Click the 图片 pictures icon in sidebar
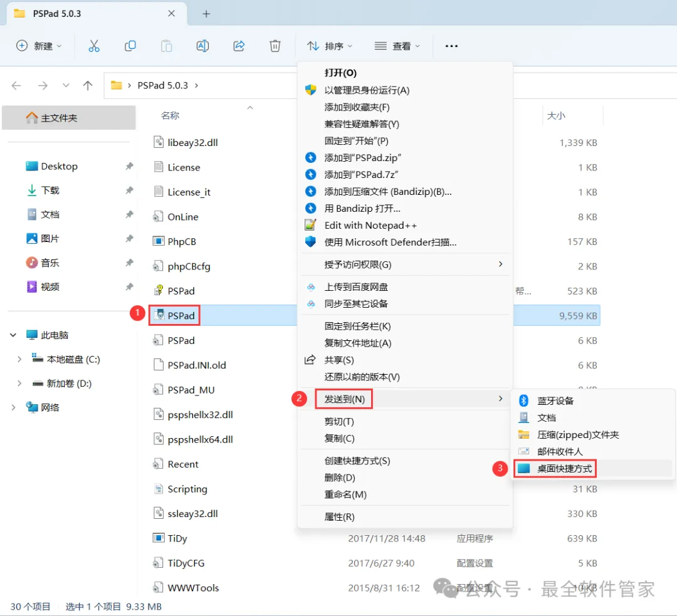This screenshot has height=616, width=677. [x=31, y=238]
